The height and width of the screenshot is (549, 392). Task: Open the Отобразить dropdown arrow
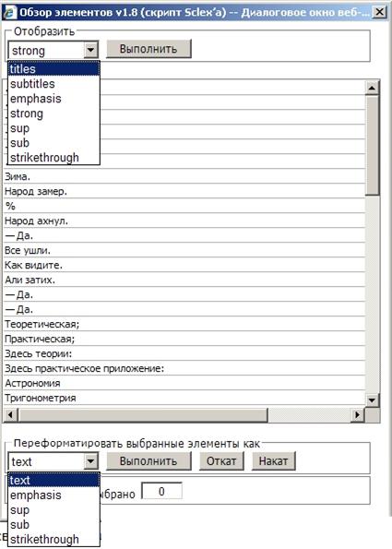pos(90,51)
